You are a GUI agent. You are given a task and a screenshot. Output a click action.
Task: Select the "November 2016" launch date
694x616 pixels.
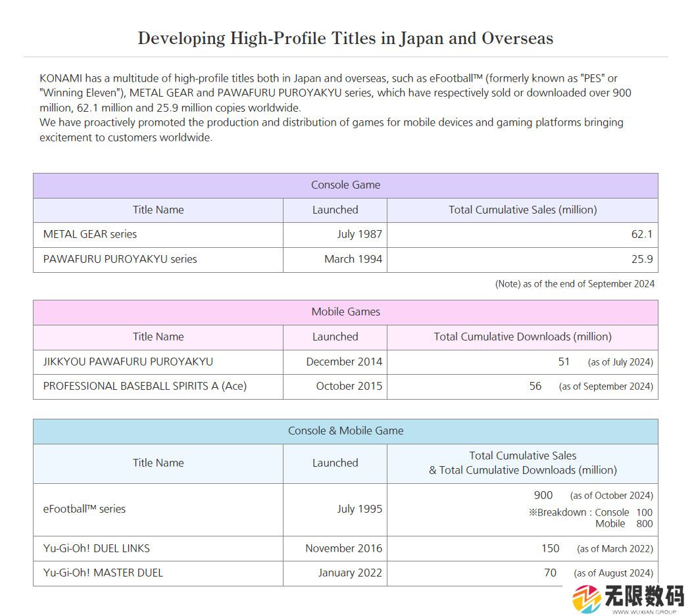(343, 548)
